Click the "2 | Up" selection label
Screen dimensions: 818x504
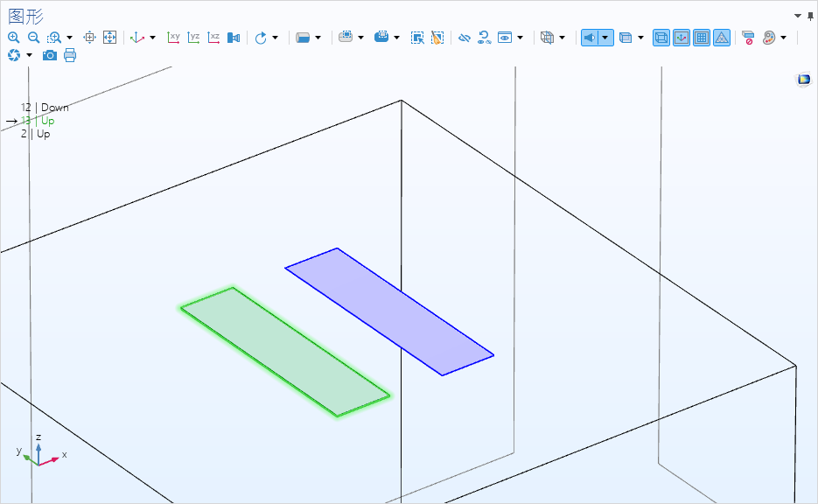point(36,134)
